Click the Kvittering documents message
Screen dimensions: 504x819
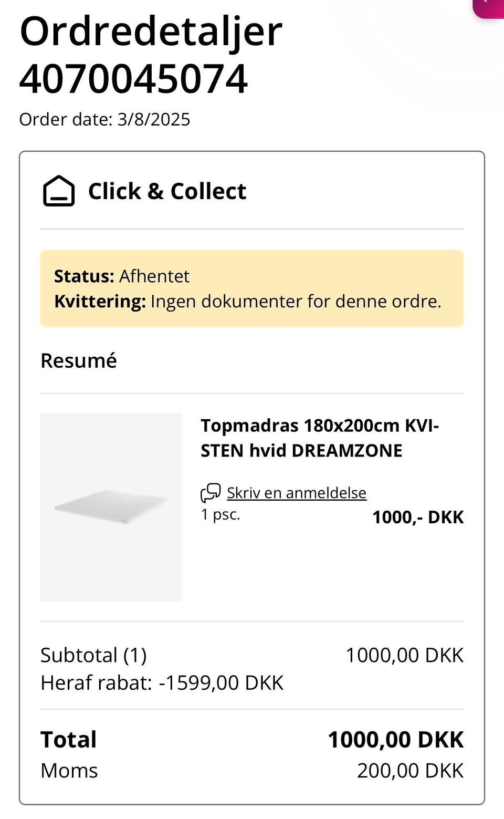click(247, 302)
